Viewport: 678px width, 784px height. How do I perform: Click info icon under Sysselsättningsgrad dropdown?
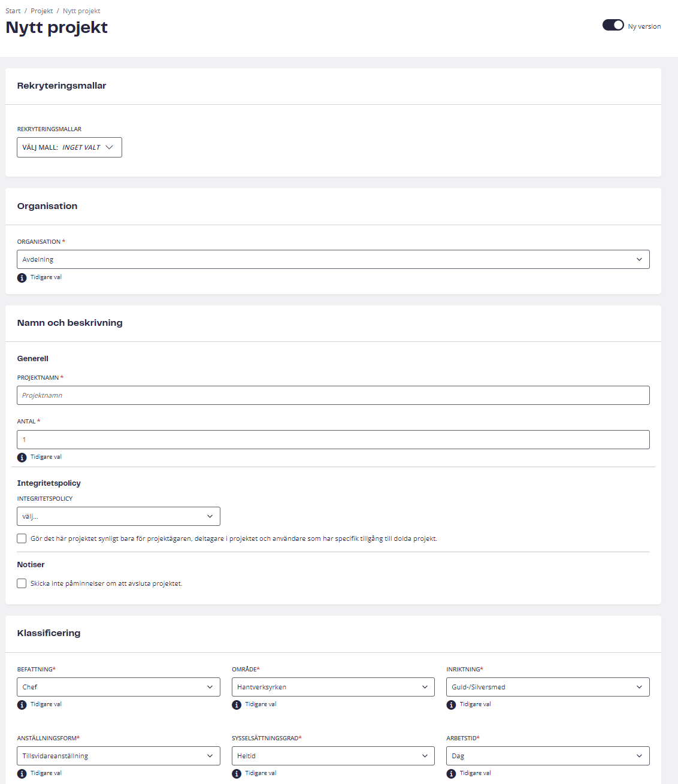pyautogui.click(x=237, y=774)
